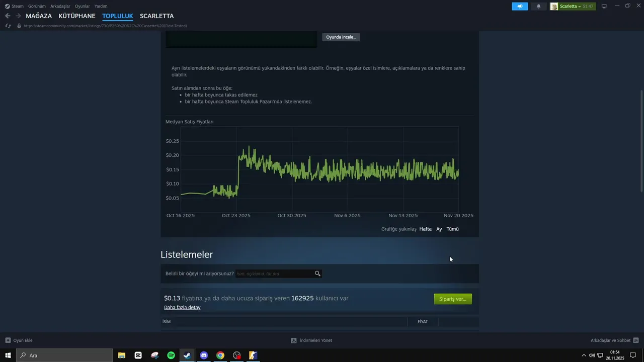Click the wallet balance $1.47

[x=588, y=7]
